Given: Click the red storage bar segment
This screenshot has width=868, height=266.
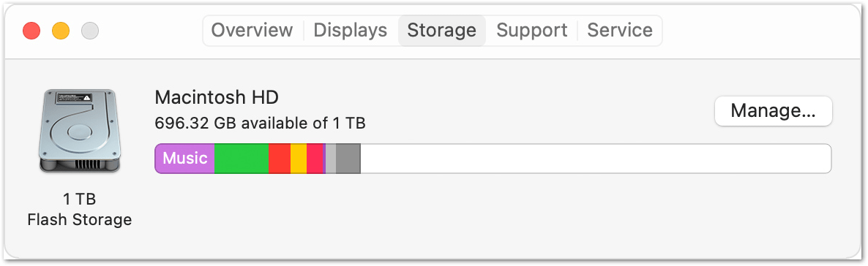Looking at the screenshot, I should tap(280, 159).
